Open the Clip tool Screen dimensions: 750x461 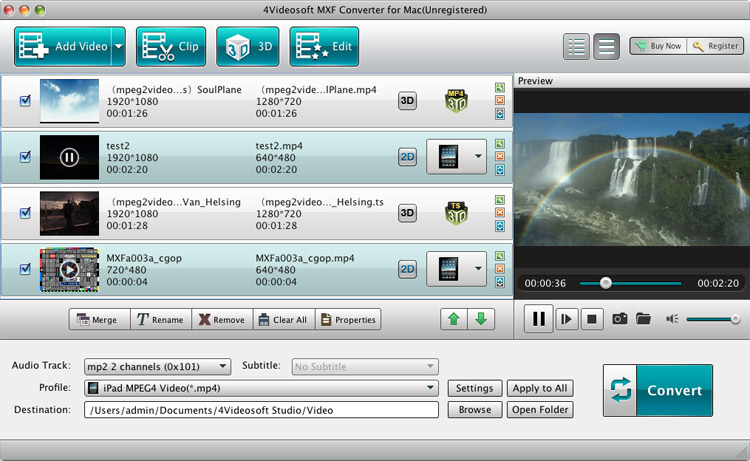[171, 46]
